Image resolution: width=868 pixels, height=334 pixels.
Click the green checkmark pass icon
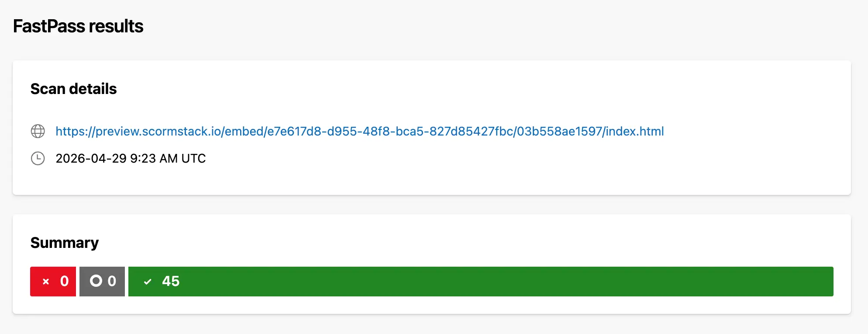click(148, 281)
